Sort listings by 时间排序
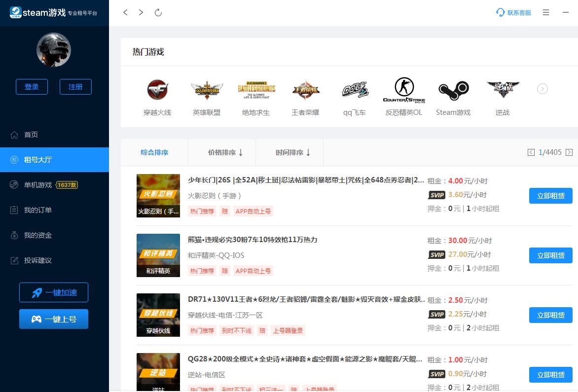The width and height of the screenshot is (578, 392). tap(293, 152)
